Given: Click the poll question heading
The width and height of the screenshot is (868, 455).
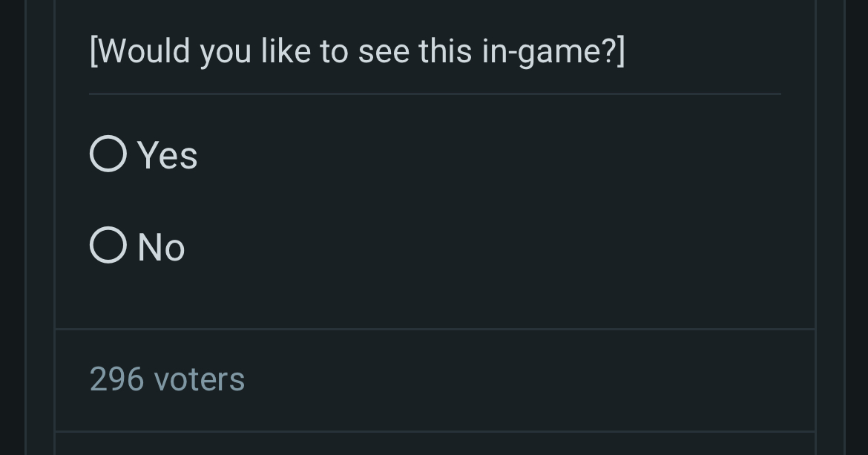Looking at the screenshot, I should click(357, 51).
